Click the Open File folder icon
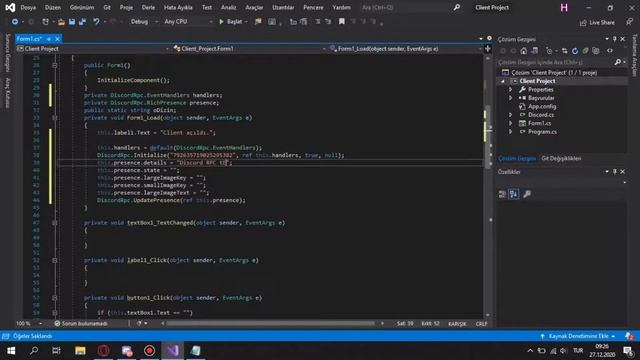Screen dimensions: 640x360 pyautogui.click(x=61, y=22)
